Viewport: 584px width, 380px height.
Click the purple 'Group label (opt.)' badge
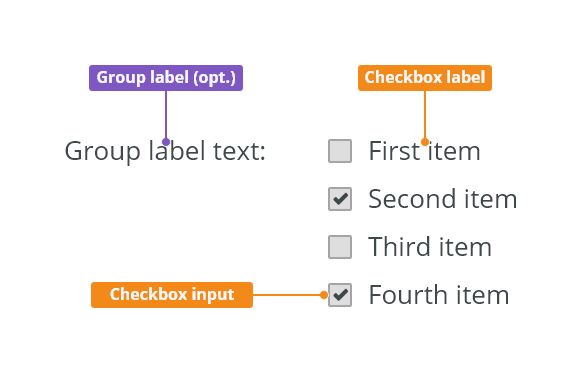pos(166,78)
